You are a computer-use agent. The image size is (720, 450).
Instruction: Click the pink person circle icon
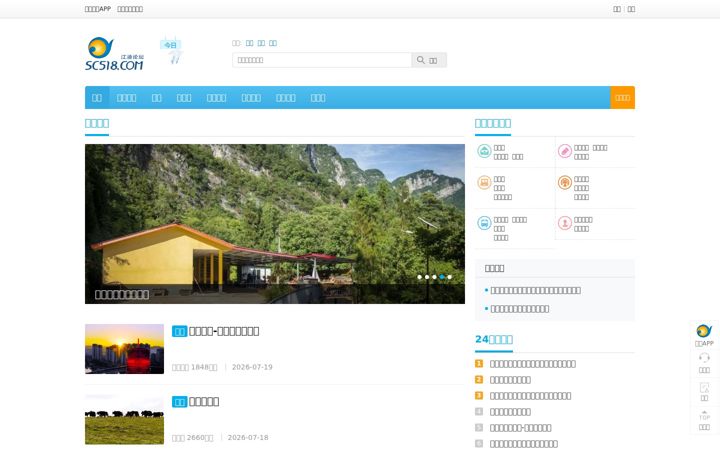pyautogui.click(x=564, y=223)
